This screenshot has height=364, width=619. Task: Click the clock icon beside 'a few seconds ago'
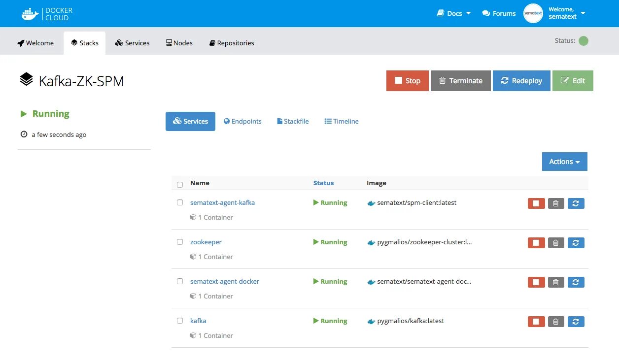(24, 134)
